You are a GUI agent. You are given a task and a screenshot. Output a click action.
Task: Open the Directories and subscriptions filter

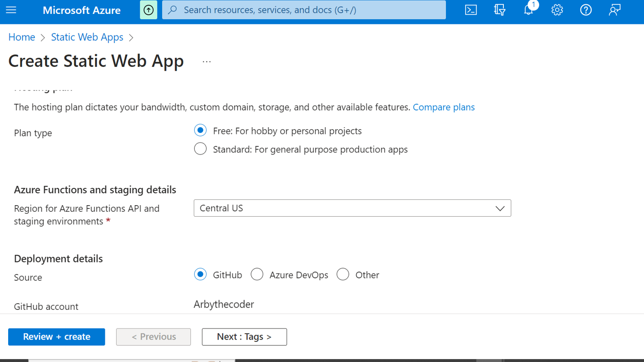coord(500,10)
